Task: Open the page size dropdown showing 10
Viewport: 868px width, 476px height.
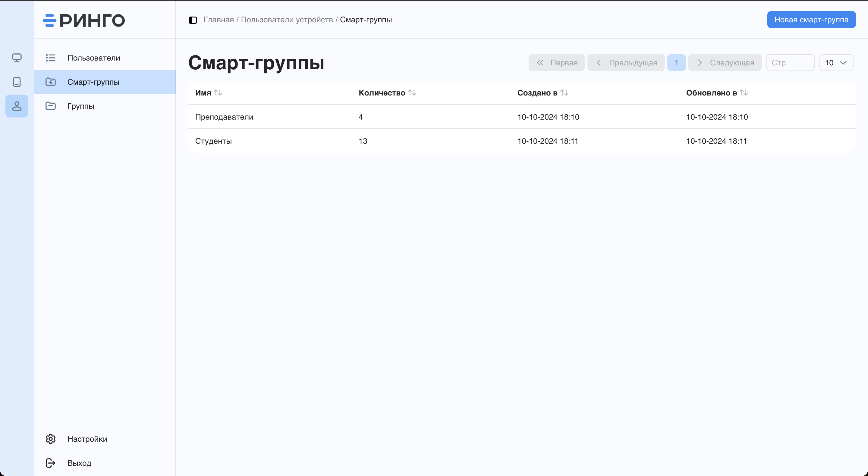Action: 836,63
